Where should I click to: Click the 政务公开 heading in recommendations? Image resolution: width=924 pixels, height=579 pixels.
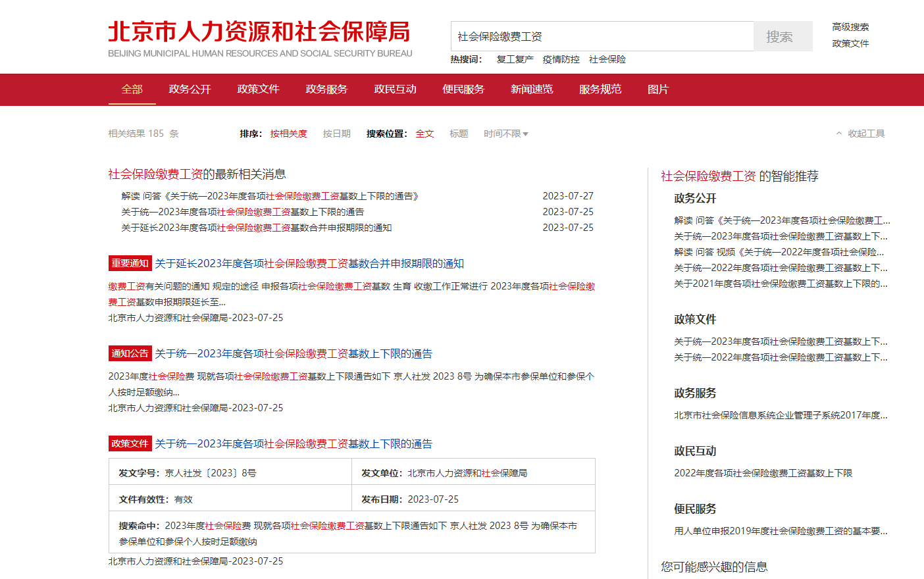pos(695,199)
